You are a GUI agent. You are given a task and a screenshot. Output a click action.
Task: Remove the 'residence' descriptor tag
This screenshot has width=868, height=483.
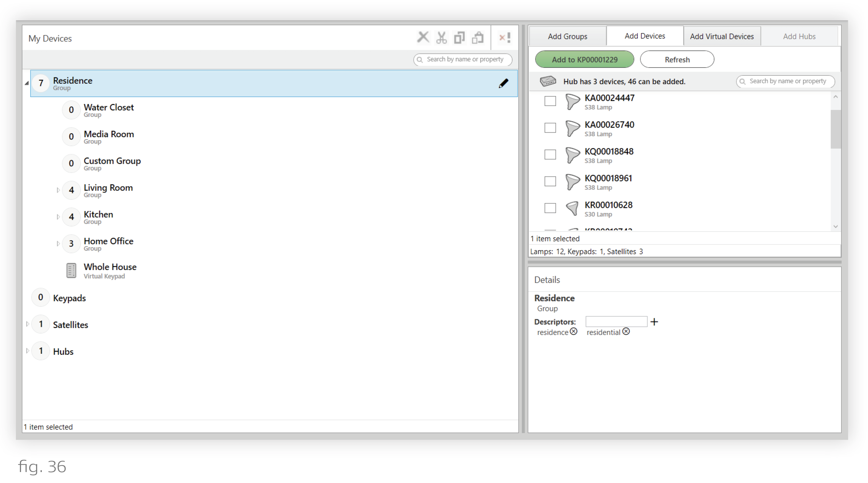[x=573, y=332]
